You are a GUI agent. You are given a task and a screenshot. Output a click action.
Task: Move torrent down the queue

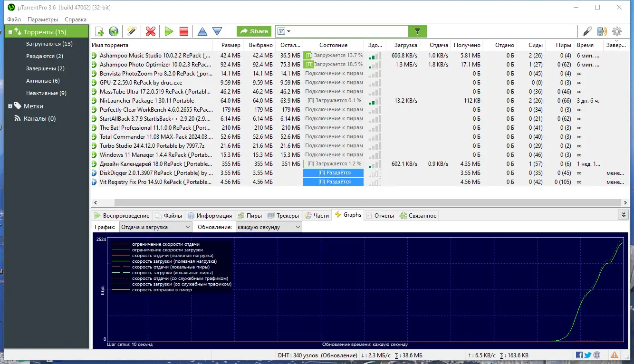pos(217,31)
